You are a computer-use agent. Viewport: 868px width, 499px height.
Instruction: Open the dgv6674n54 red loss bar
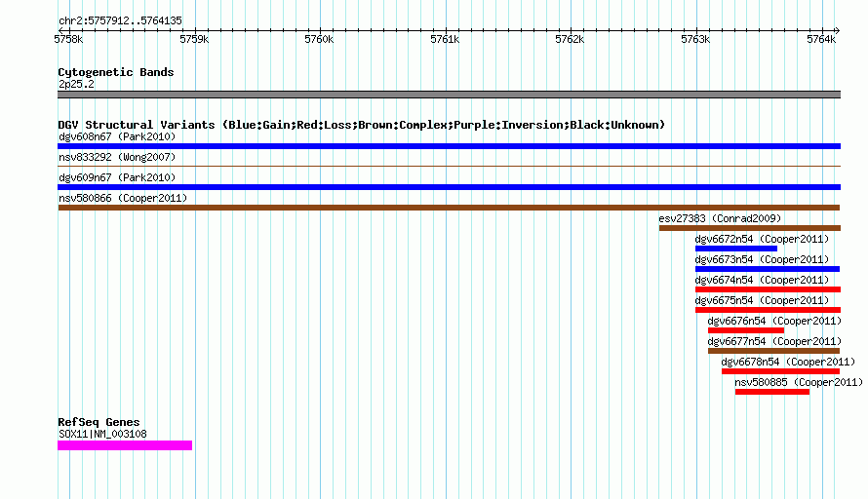(768, 289)
